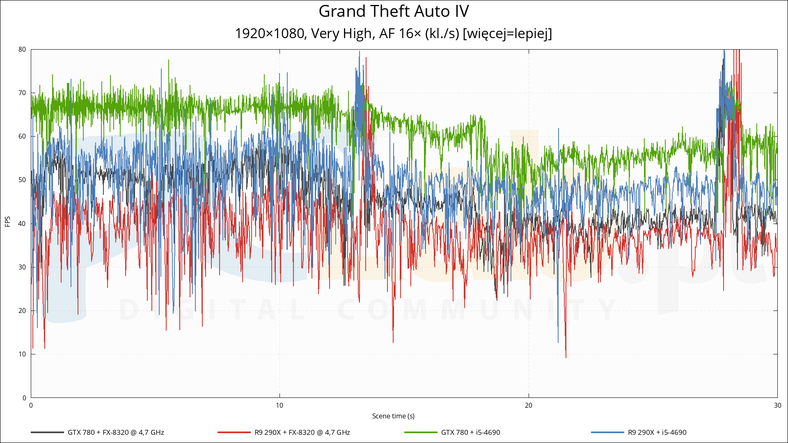The width and height of the screenshot is (788, 443).
Task: Click the y-axis tick label 10
Action: click(x=22, y=354)
